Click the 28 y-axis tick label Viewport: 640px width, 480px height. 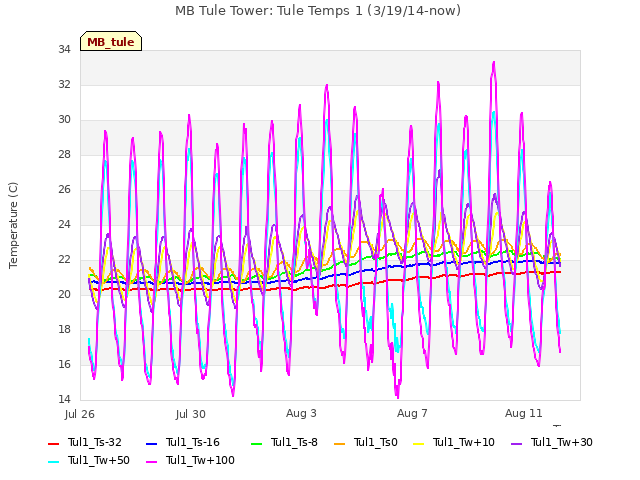click(x=64, y=154)
